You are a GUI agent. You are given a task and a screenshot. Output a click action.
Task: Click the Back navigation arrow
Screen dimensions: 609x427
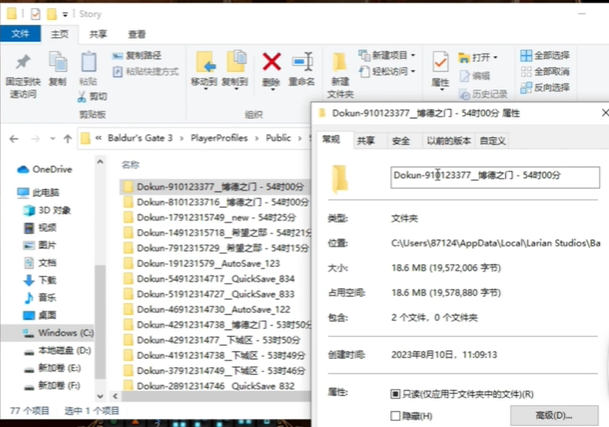point(14,139)
